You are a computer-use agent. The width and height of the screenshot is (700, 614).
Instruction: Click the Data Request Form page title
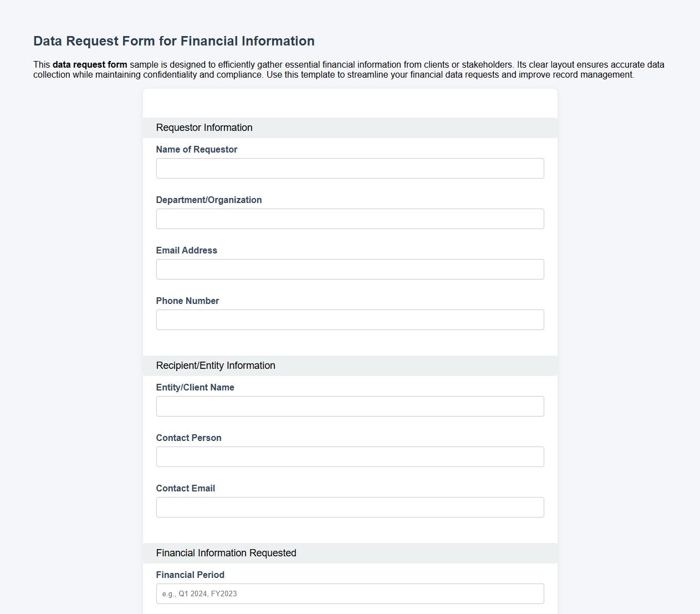pyautogui.click(x=173, y=40)
